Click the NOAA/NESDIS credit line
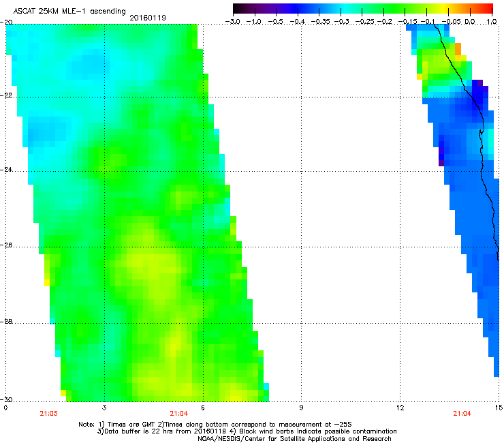Image resolution: width=504 pixels, height=443 pixels. (294, 438)
